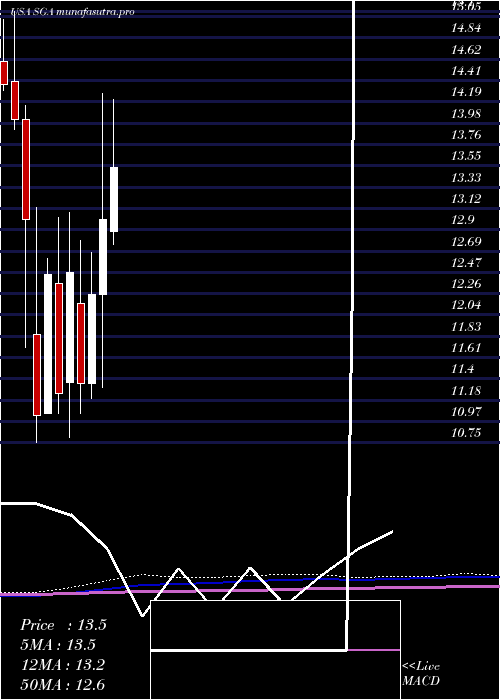The height and width of the screenshot is (700, 500).
Task: Click the 13.12 price axis label
Action: coord(466,199)
